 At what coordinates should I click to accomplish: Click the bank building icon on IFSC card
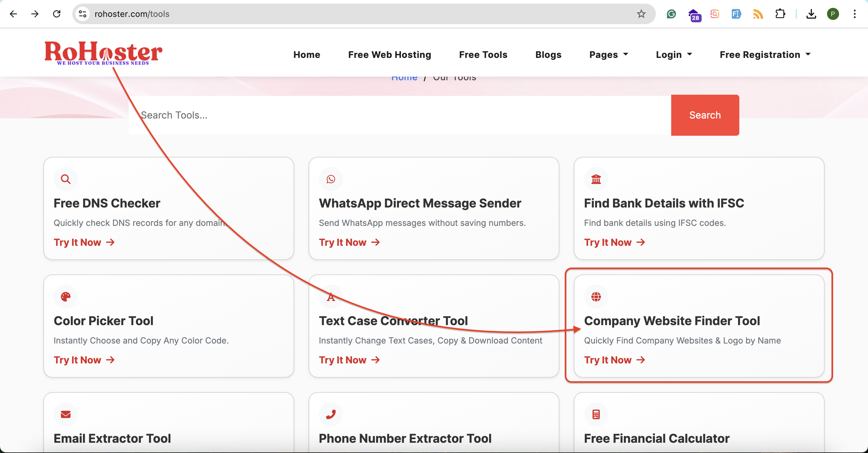click(596, 179)
